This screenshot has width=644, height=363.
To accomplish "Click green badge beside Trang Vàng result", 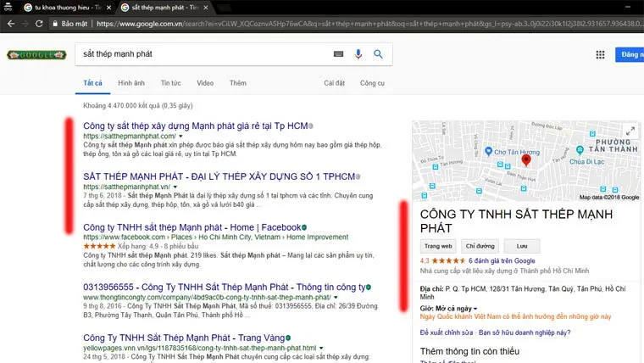I will tap(288, 338).
